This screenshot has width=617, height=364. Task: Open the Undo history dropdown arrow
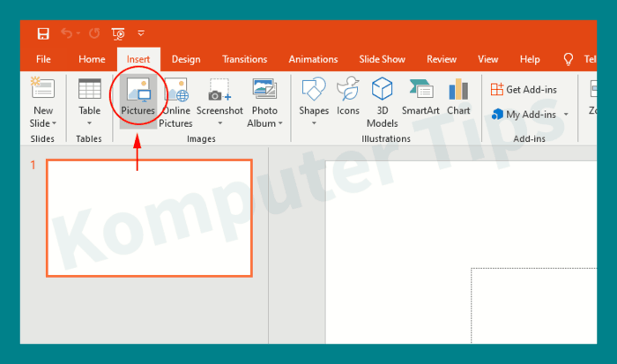[x=78, y=33]
